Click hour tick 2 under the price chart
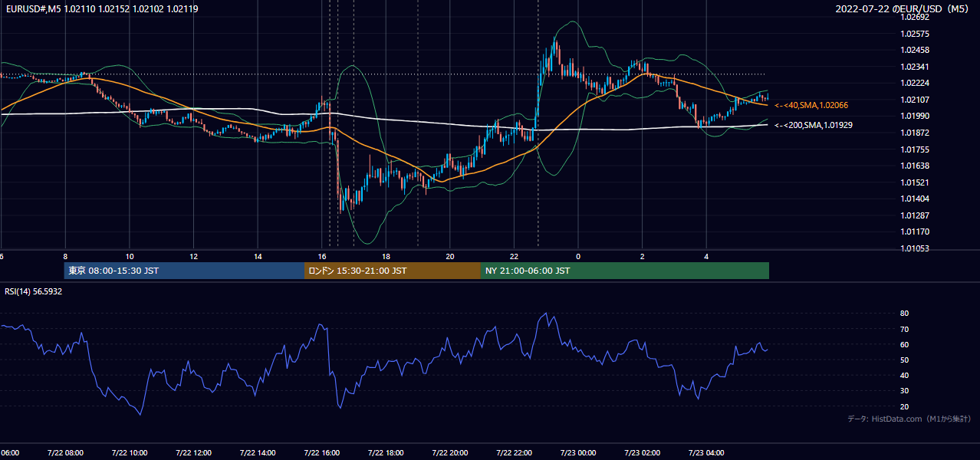This screenshot has width=980, height=460. tap(643, 256)
